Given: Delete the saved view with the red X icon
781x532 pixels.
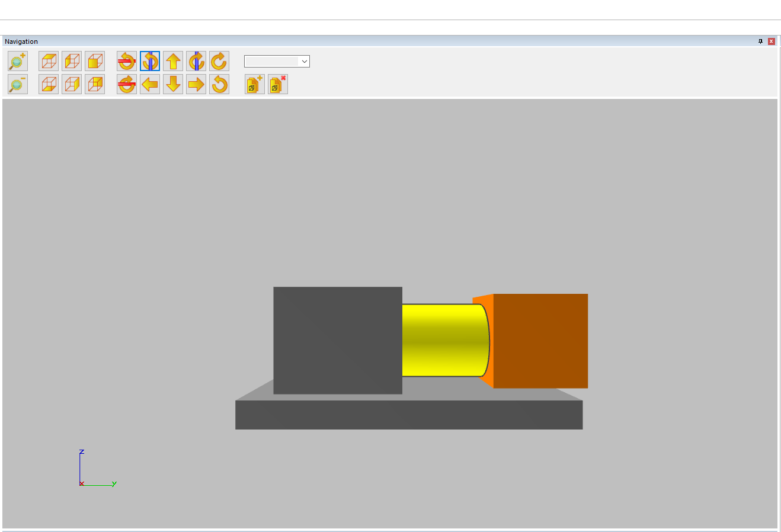Looking at the screenshot, I should click(x=278, y=84).
